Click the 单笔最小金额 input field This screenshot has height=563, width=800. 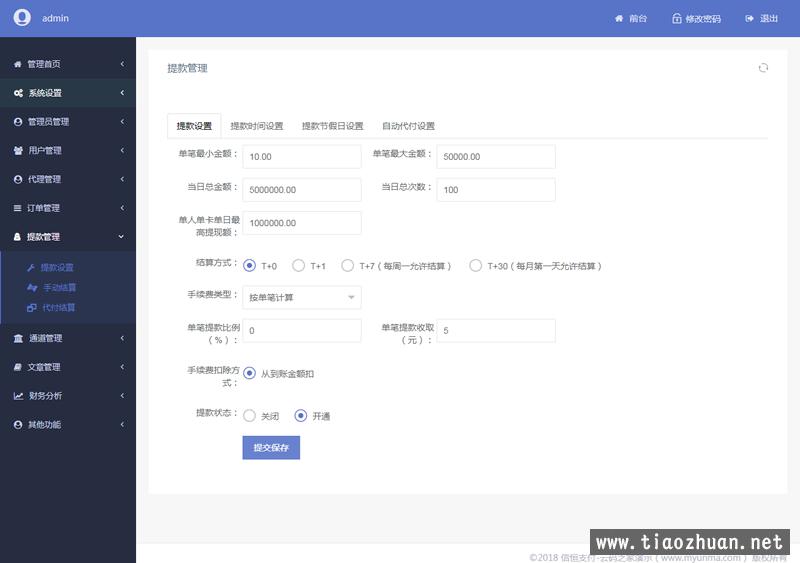point(301,157)
